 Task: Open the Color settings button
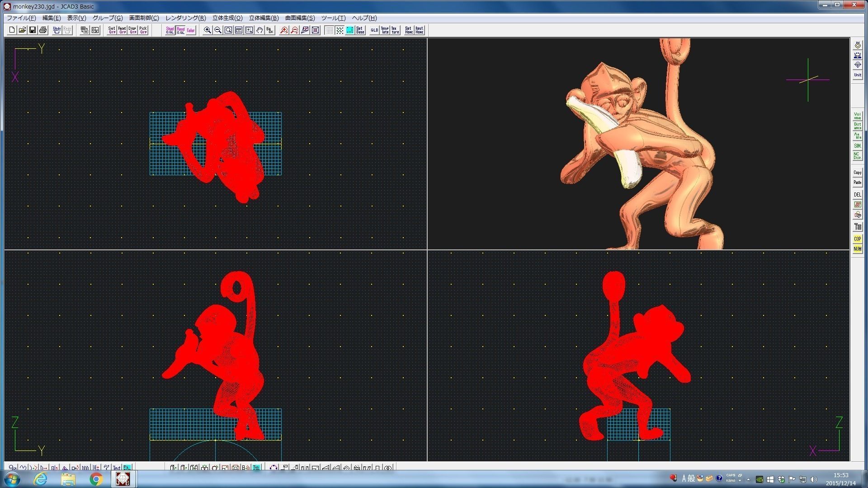pyautogui.click(x=191, y=30)
